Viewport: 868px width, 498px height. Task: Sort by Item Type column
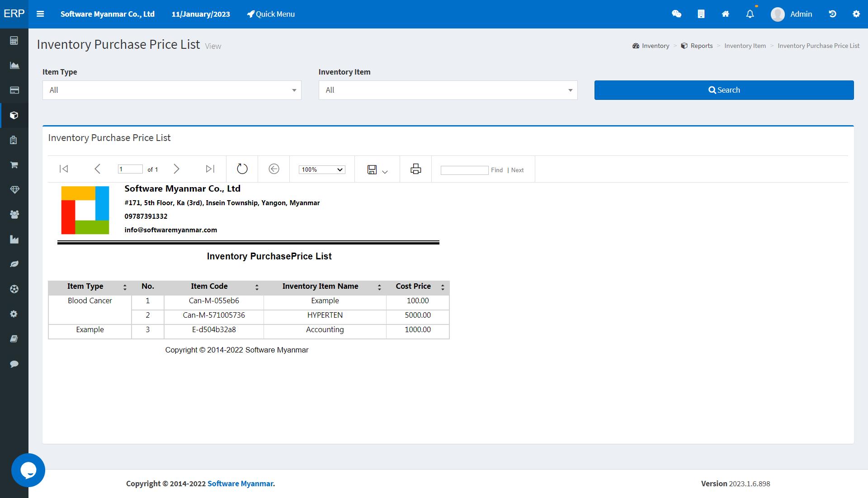tap(125, 287)
